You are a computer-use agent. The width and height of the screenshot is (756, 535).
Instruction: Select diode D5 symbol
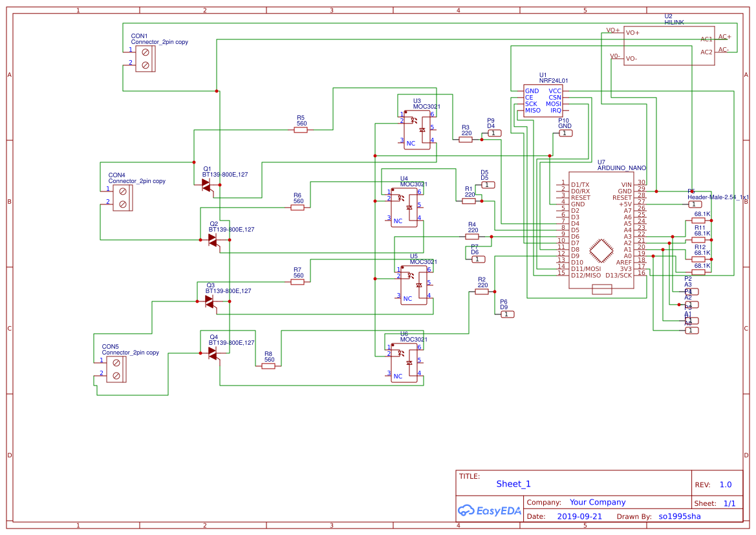(x=487, y=184)
